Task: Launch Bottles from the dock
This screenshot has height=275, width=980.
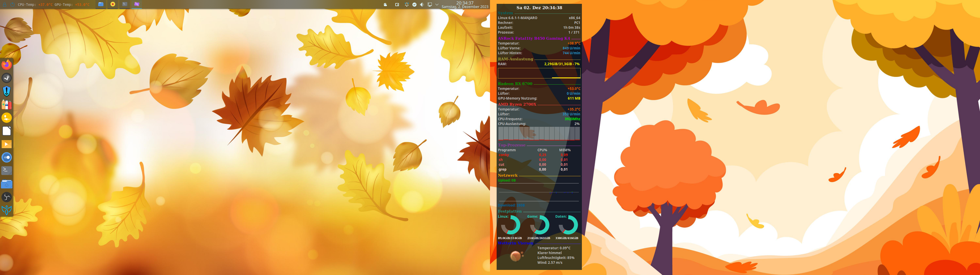Action: coord(6,104)
